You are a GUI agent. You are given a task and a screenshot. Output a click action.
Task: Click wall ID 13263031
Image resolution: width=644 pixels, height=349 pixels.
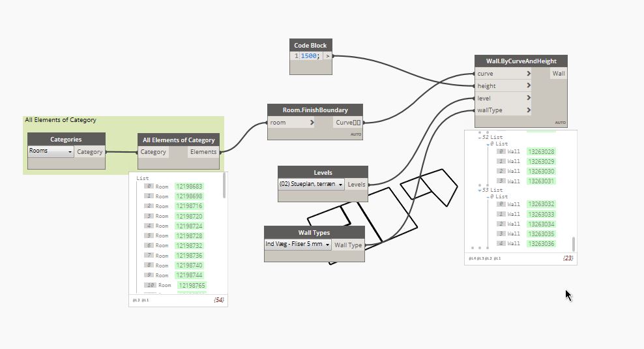pos(541,181)
